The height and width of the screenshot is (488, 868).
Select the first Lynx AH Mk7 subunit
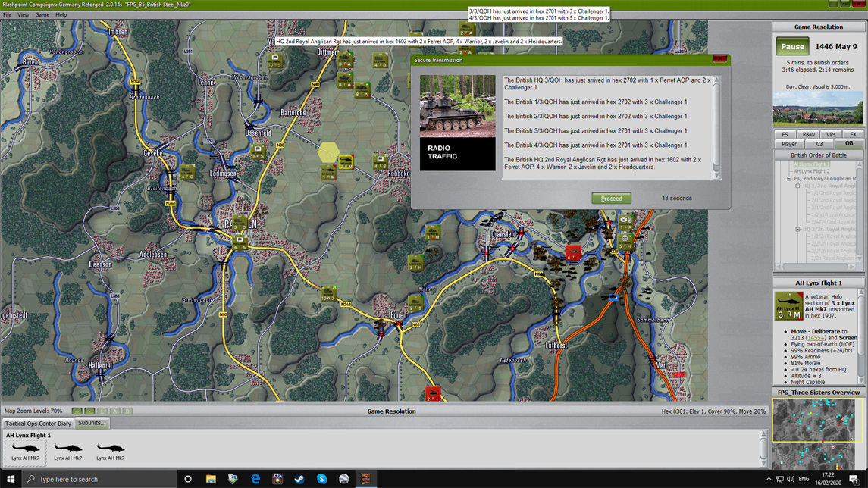tap(26, 452)
